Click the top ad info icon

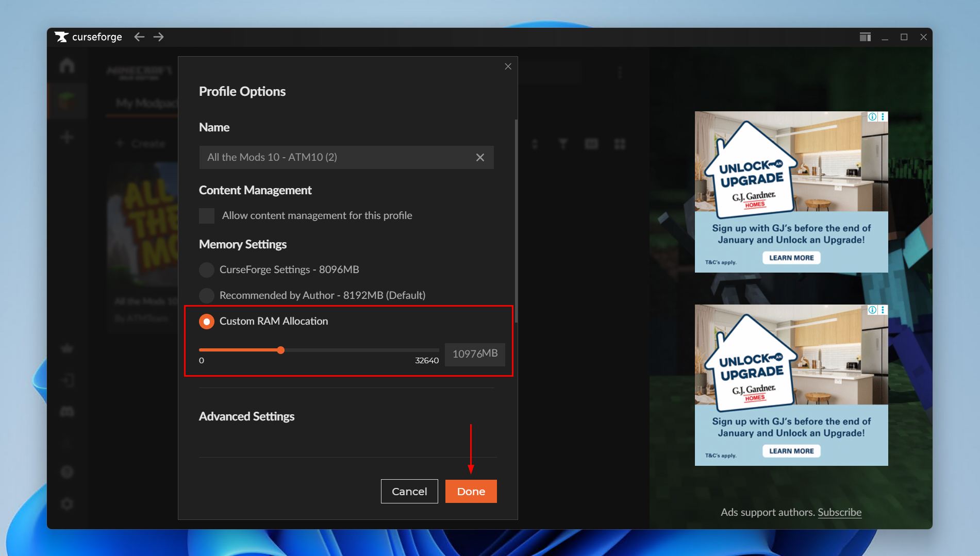pos(872,116)
